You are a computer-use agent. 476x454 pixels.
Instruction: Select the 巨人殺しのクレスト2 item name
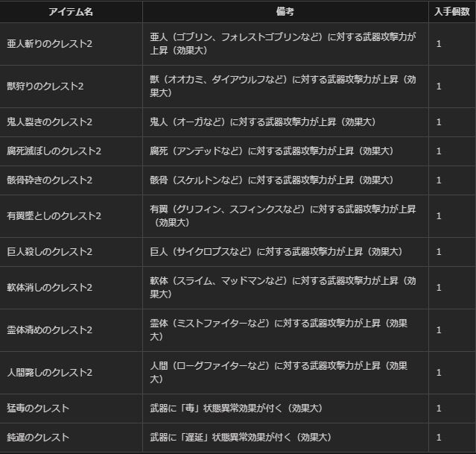coord(49,252)
